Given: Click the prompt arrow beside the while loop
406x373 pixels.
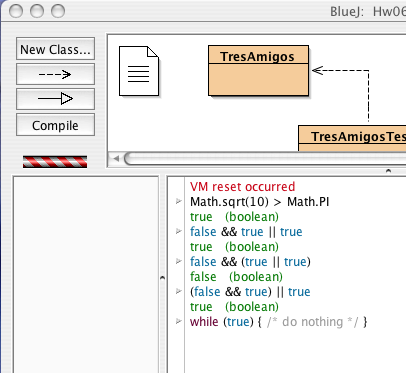Looking at the screenshot, I should (x=179, y=321).
